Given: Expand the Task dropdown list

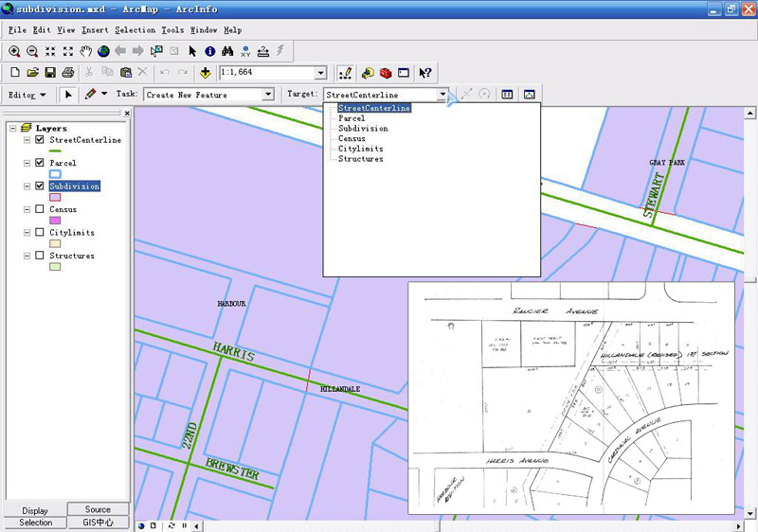Looking at the screenshot, I should coord(268,95).
